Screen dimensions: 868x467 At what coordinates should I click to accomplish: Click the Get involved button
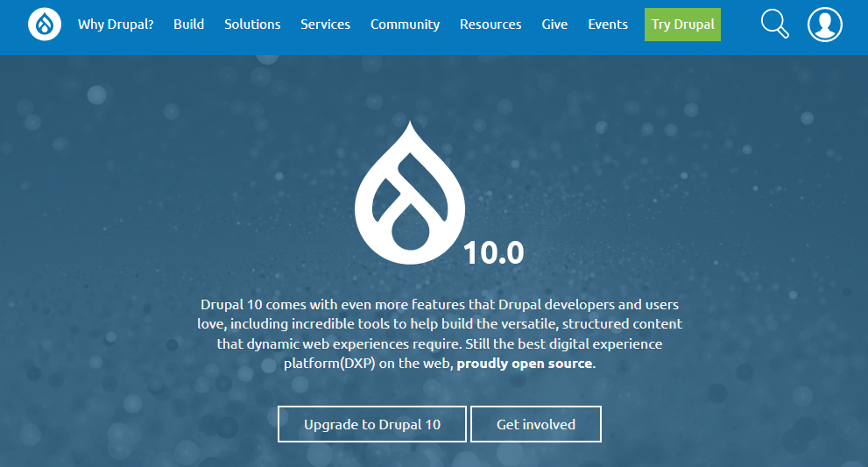[536, 424]
